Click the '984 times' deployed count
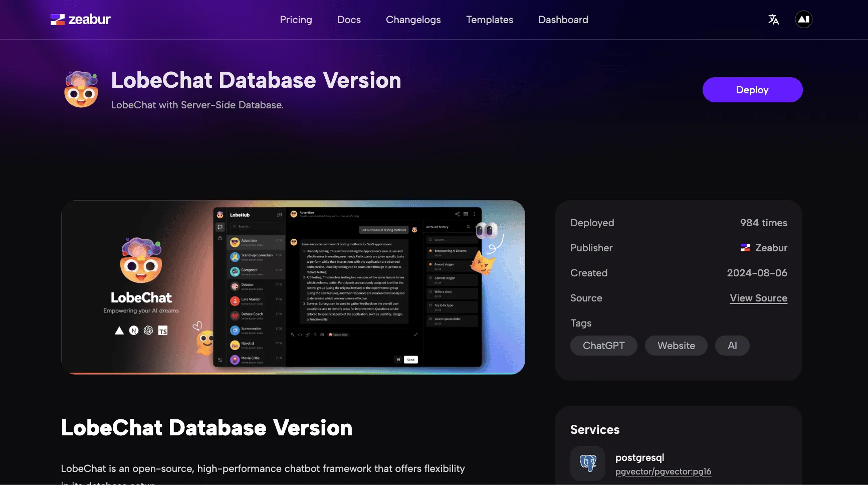868x485 pixels. [763, 223]
